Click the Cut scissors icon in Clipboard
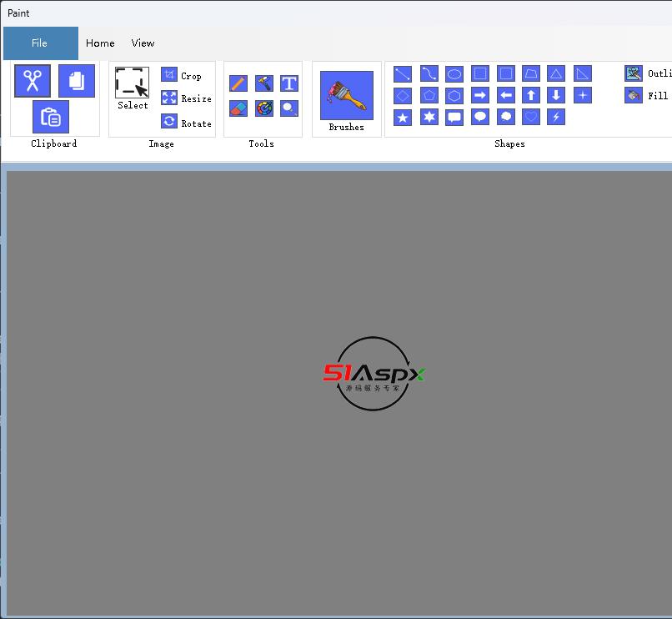Viewport: 672px width, 619px height. (x=33, y=81)
